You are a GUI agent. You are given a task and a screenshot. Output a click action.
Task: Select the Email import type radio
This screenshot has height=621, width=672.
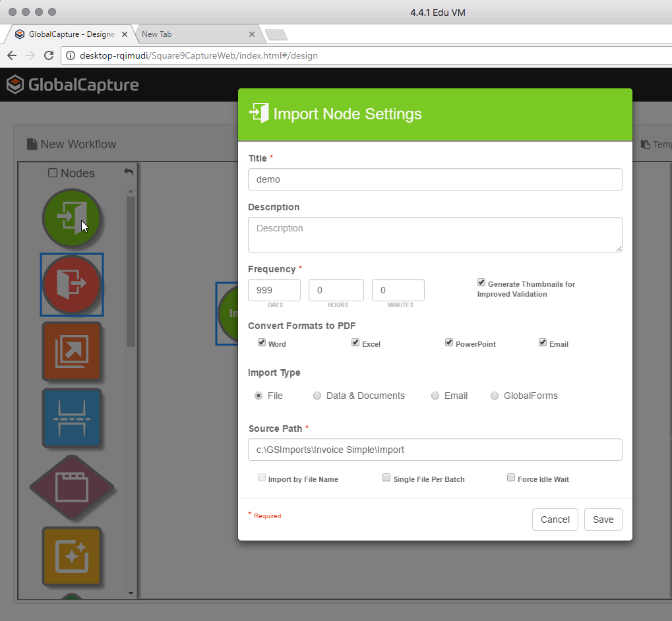click(435, 396)
